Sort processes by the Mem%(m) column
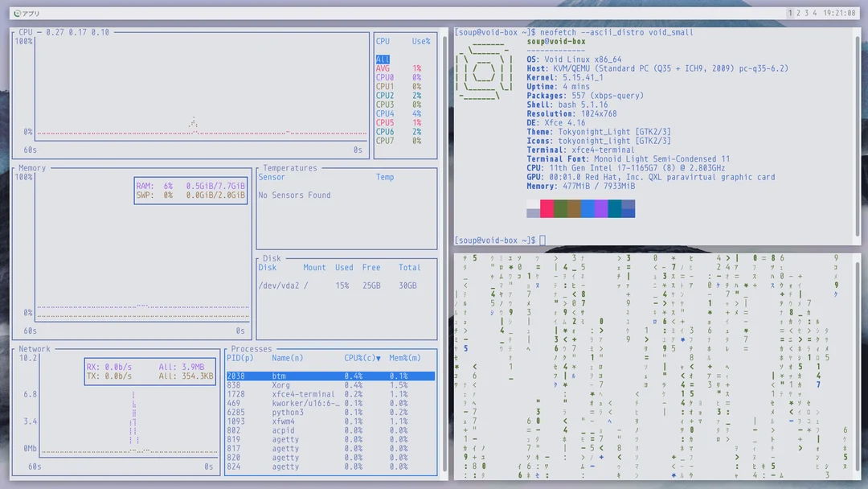Viewport: 868px width, 489px height. pos(406,357)
